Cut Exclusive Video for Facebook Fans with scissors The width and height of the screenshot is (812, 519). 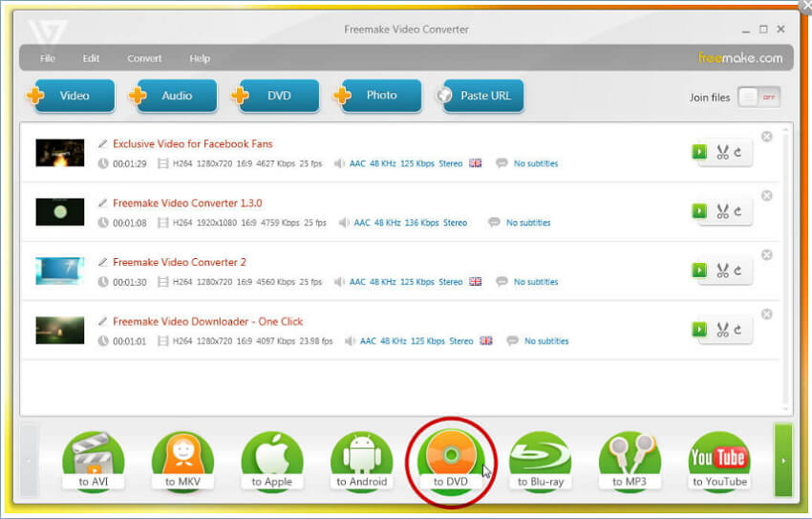coord(722,152)
